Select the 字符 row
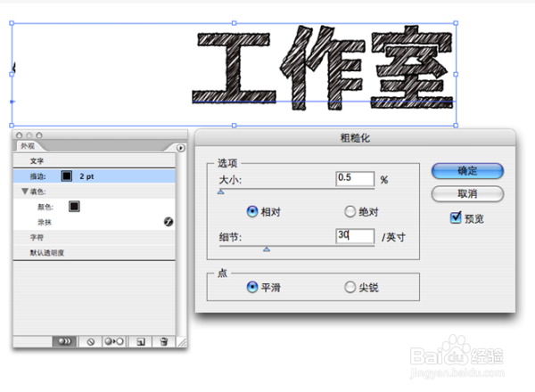Viewport: 535px width, 392px height. [x=95, y=237]
